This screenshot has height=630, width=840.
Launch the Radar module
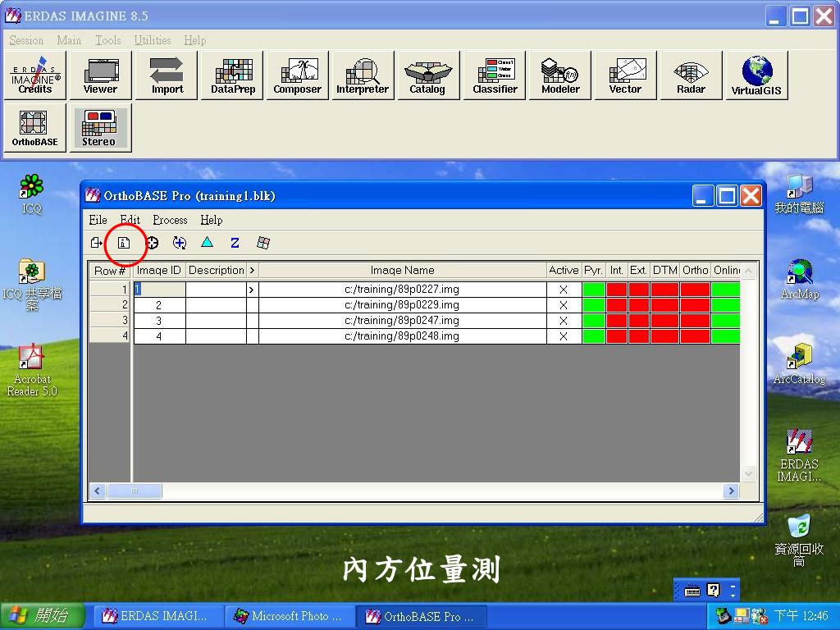pos(691,75)
